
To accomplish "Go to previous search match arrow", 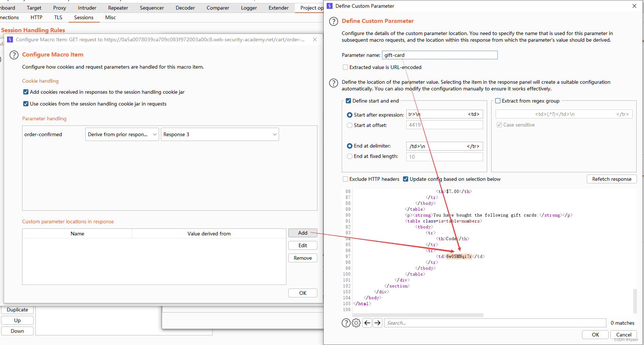I will coord(367,323).
